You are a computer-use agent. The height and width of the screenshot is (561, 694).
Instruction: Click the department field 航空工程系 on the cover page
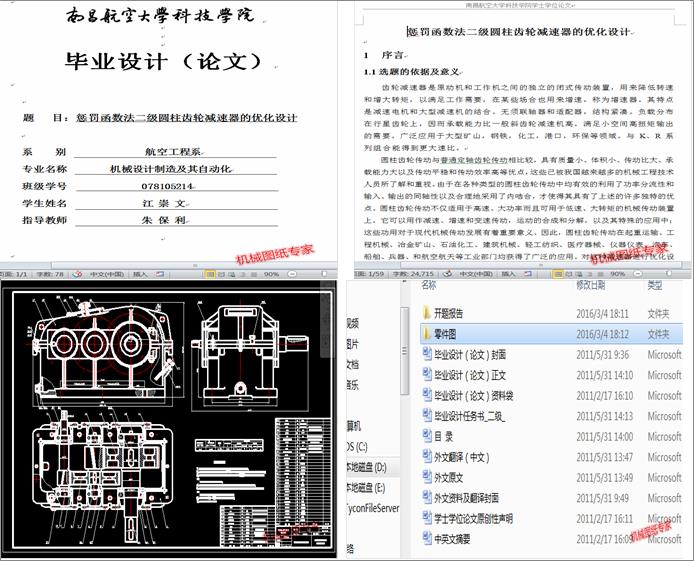coord(173,152)
